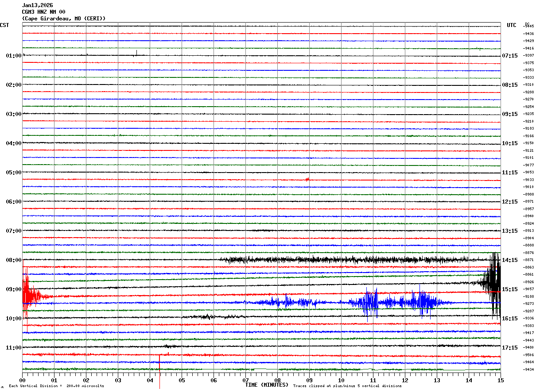
Task: Click the 16:15 UTC time label
Action: point(510,319)
